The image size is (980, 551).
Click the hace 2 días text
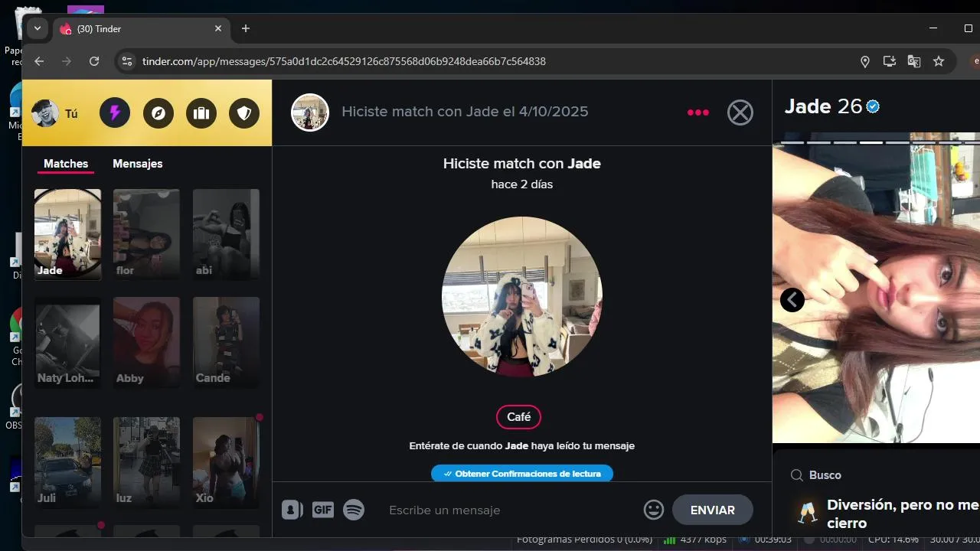[x=522, y=184]
